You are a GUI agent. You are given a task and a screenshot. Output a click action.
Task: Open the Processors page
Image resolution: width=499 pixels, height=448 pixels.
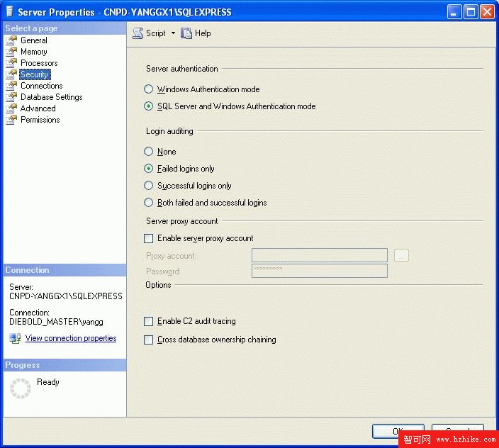[39, 63]
